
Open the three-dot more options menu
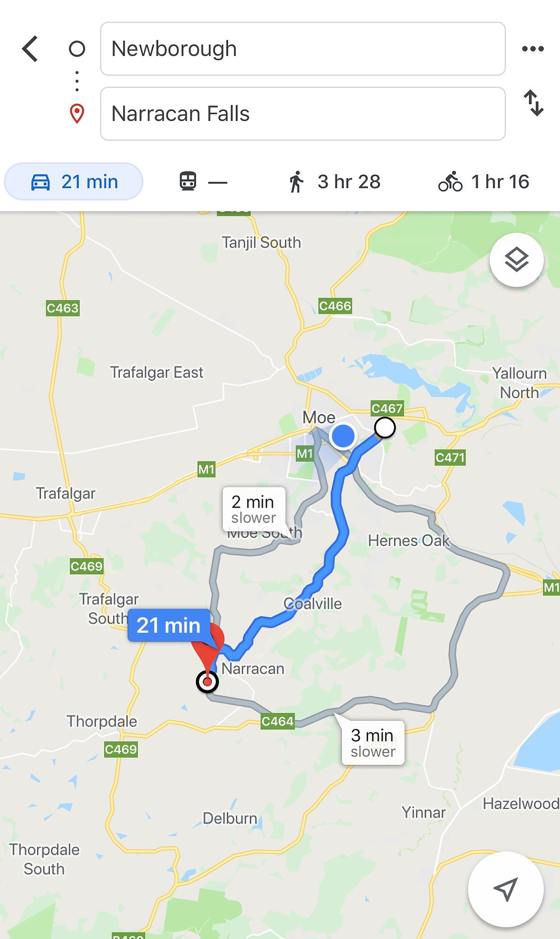pos(533,49)
